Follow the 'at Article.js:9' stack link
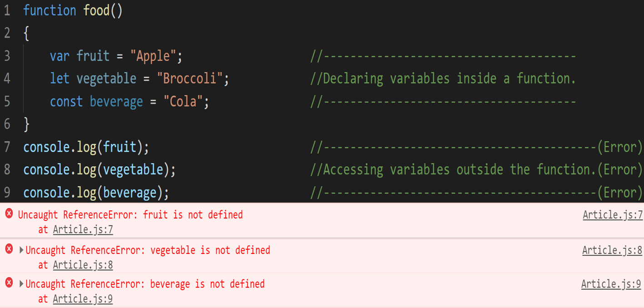This screenshot has height=308, width=644. [83, 299]
